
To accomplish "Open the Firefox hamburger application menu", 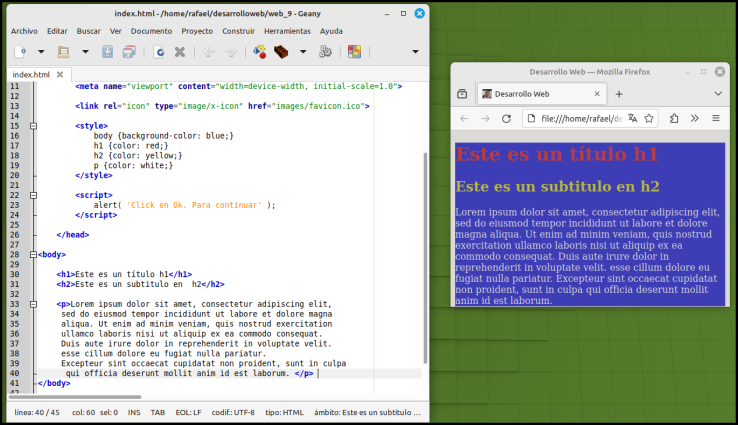I will (716, 119).
